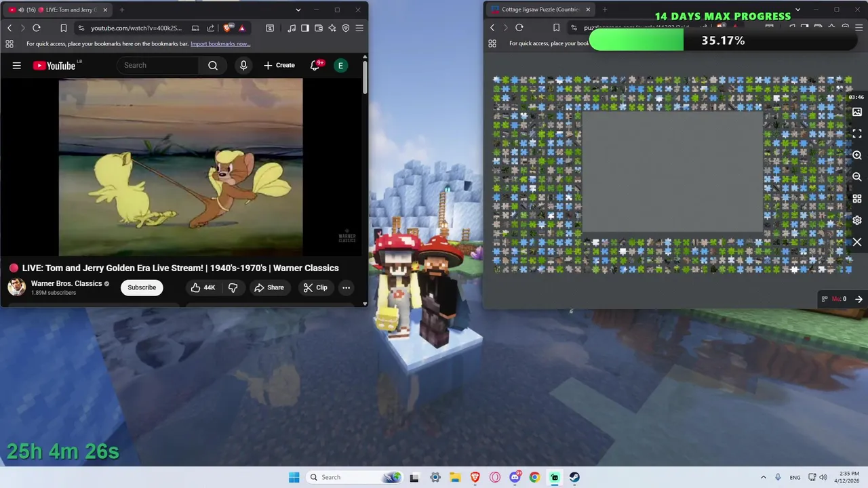Click the Brave Shields lion icon

(x=227, y=28)
